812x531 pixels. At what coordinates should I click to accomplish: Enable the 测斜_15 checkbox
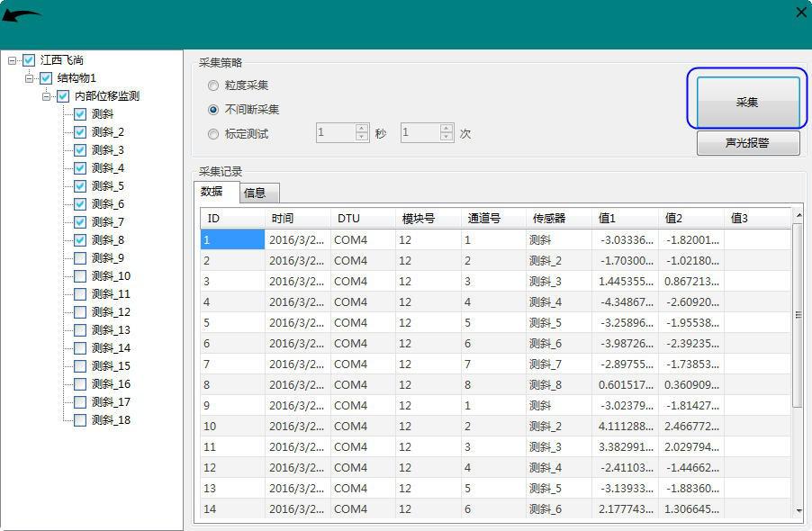coord(80,366)
